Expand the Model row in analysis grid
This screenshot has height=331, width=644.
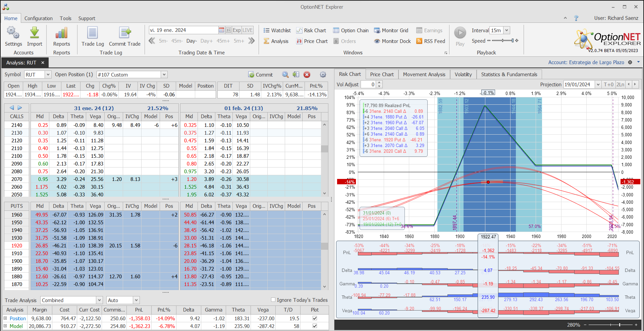(x=5, y=326)
